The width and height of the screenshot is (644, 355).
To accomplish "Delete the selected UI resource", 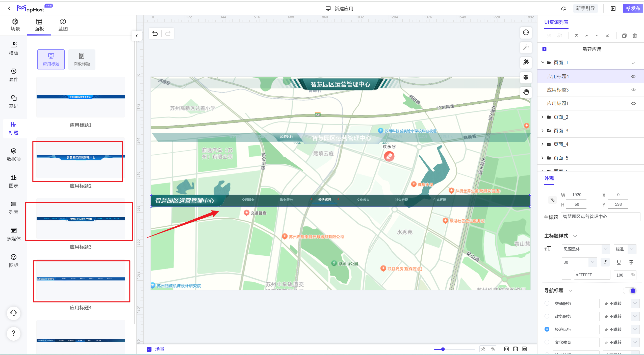I will (635, 36).
